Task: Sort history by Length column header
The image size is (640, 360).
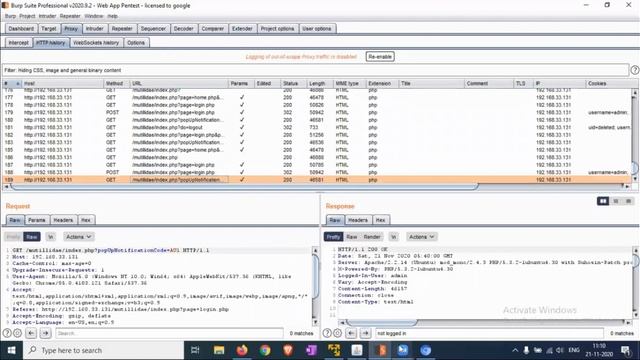Action: coord(319,83)
